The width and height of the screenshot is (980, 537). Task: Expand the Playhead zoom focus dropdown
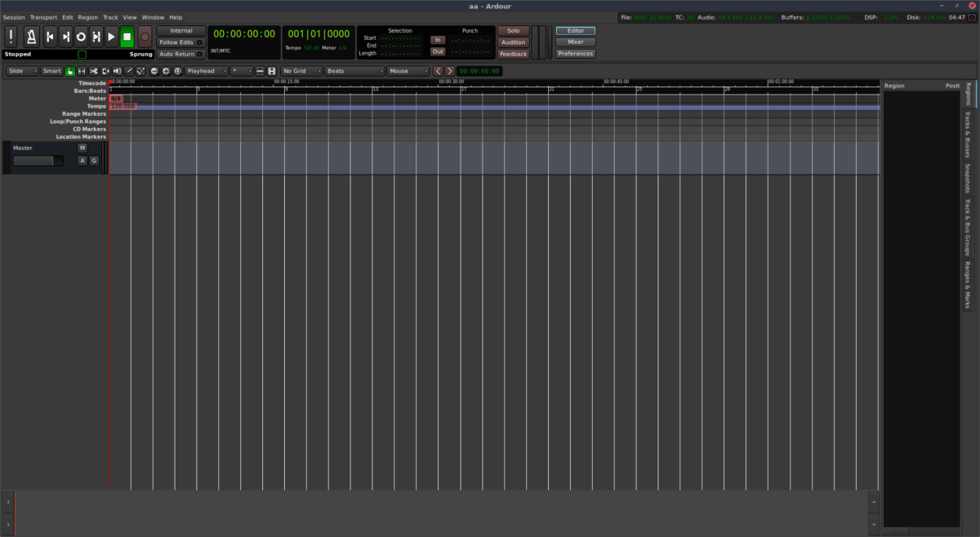coord(205,71)
